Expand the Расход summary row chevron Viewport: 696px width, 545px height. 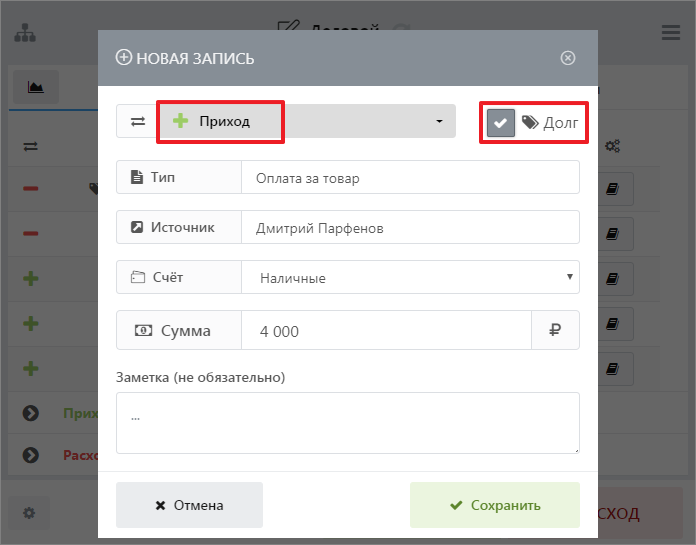tap(30, 455)
